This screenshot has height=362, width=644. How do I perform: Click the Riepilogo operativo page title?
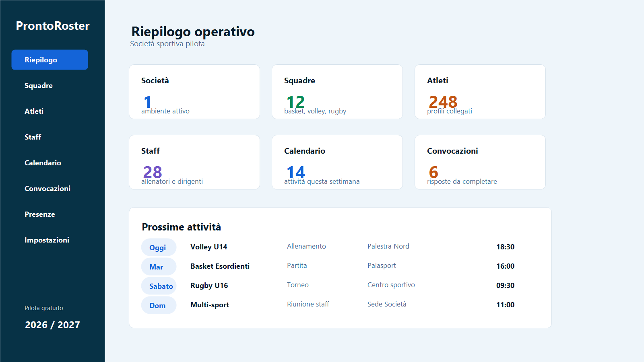coord(193,31)
